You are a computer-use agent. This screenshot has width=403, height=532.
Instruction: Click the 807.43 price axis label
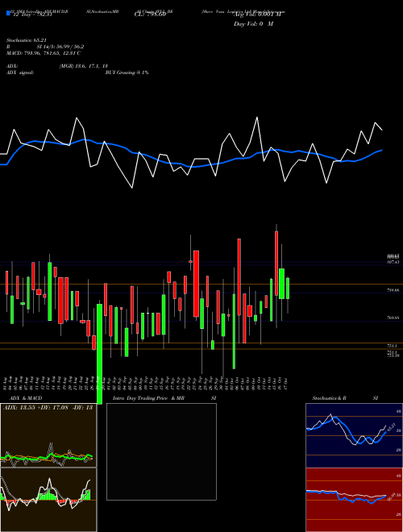pyautogui.click(x=393, y=262)
